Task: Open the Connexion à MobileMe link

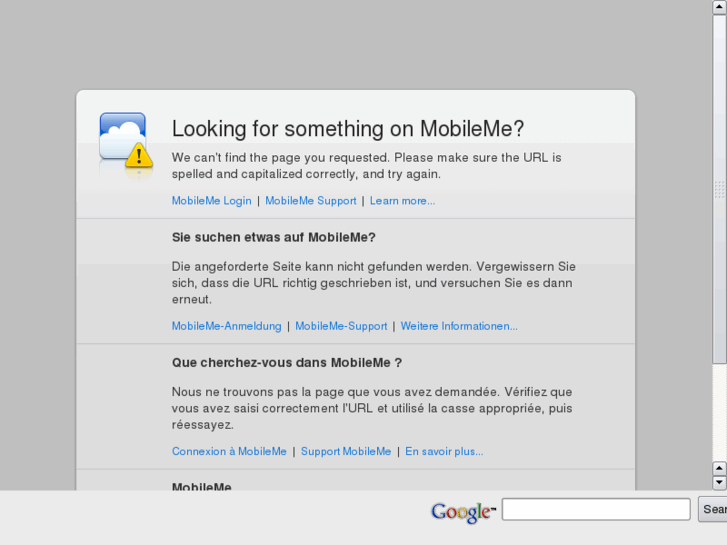Action: pos(229,451)
